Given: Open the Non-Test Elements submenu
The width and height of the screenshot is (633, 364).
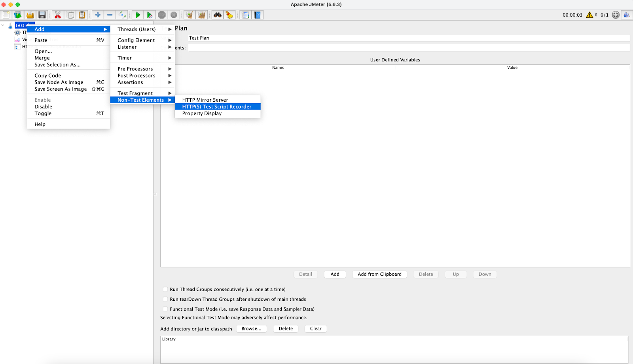Looking at the screenshot, I should 142,100.
